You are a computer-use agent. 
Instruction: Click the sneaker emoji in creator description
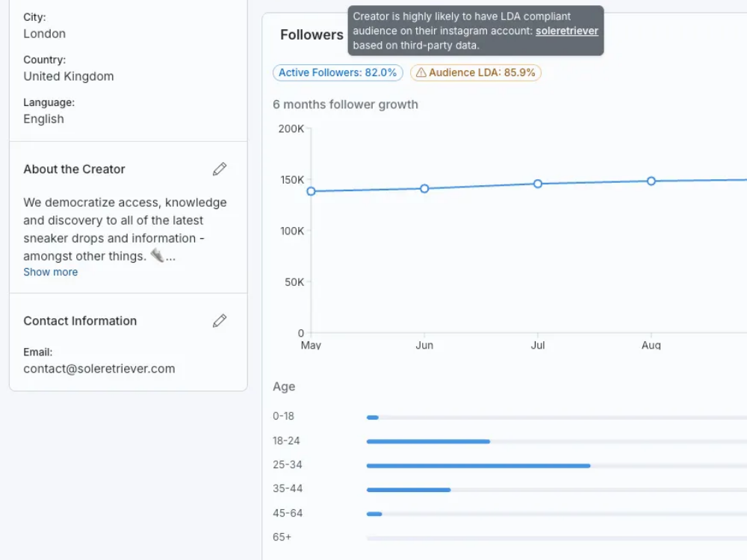pyautogui.click(x=157, y=256)
